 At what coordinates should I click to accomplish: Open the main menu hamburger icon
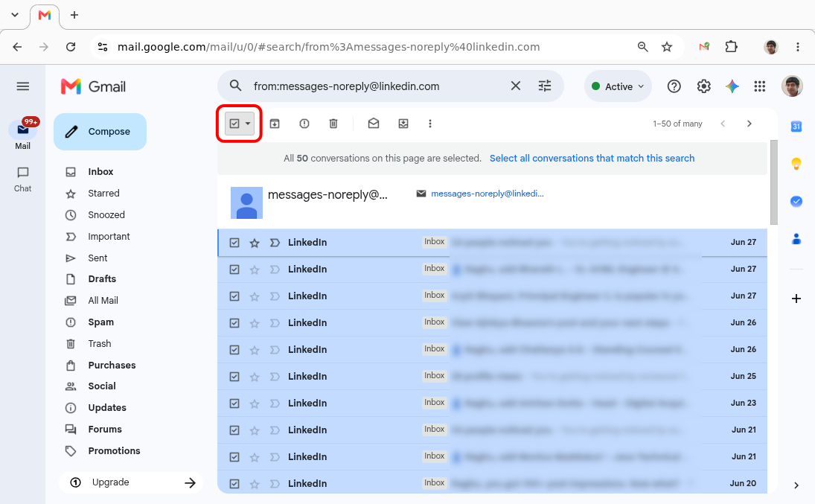coord(23,86)
